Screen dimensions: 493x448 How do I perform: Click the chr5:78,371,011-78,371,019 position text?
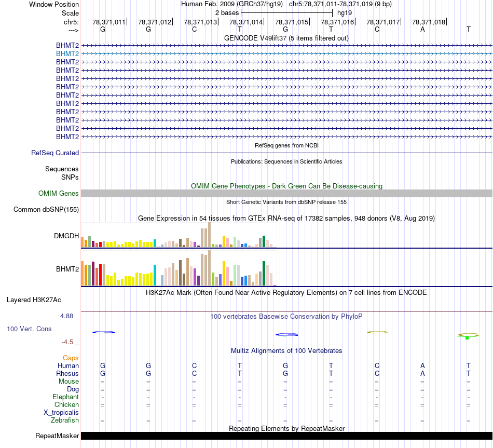point(340,4)
